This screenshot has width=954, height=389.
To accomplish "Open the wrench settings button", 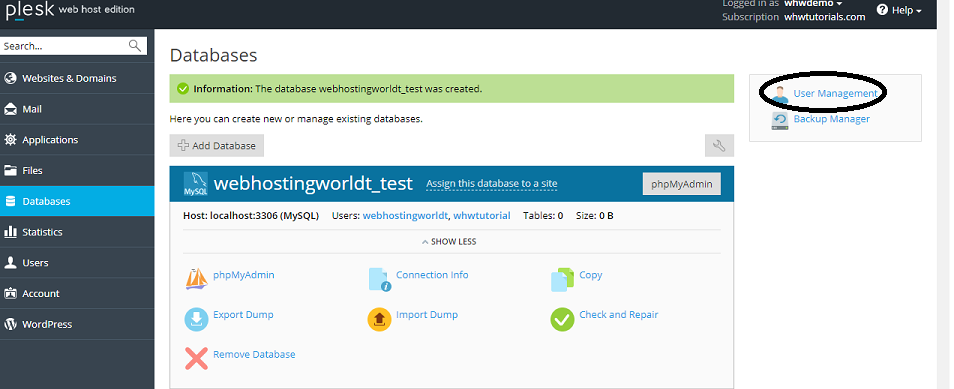I will click(719, 145).
